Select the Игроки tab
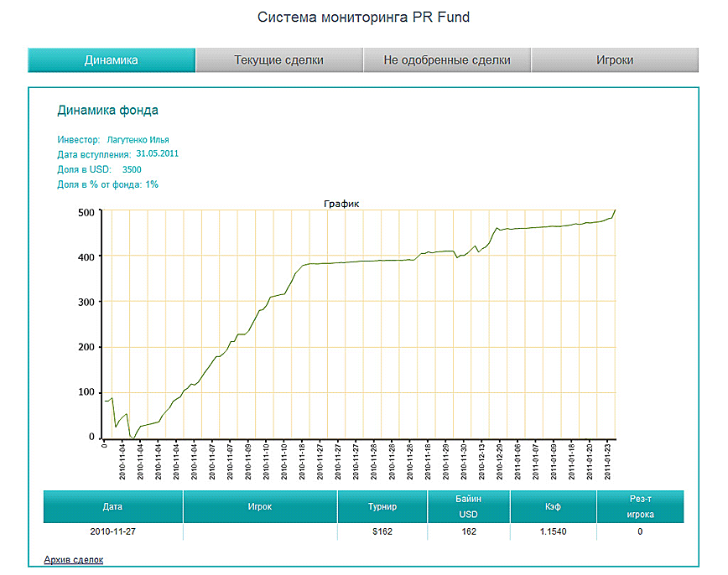This screenshot has height=575, width=728. (614, 60)
